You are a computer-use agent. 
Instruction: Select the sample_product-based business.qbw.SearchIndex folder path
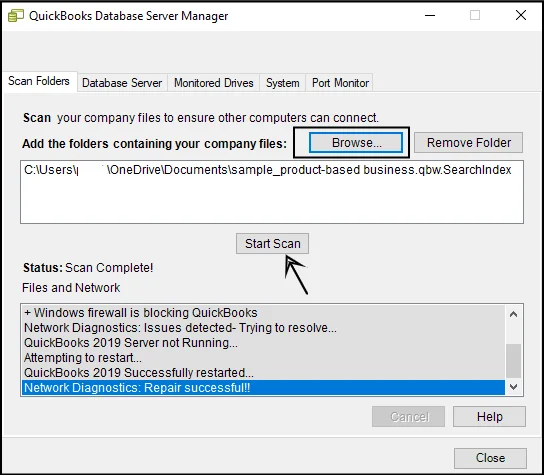click(x=268, y=170)
